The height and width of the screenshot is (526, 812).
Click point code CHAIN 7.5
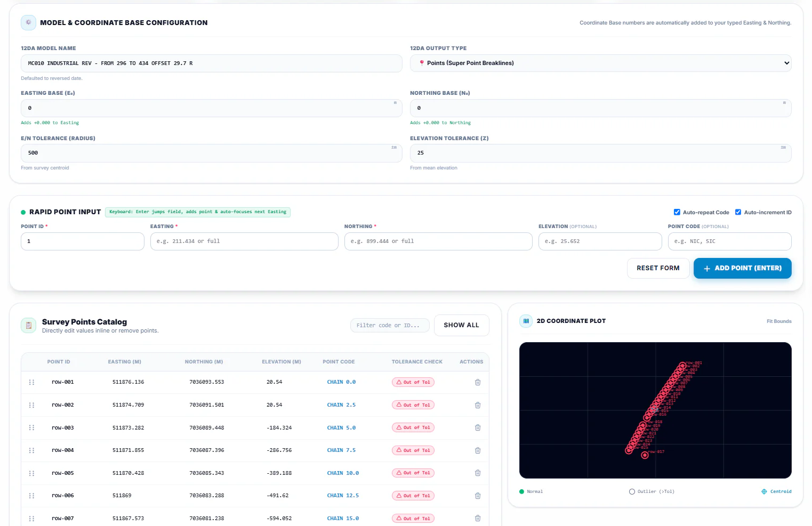click(341, 450)
